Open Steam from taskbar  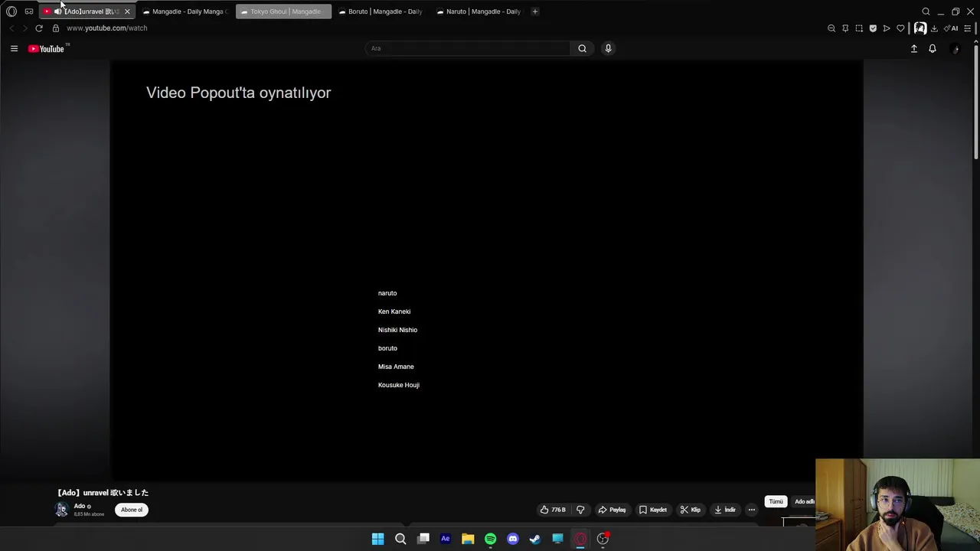tap(535, 539)
